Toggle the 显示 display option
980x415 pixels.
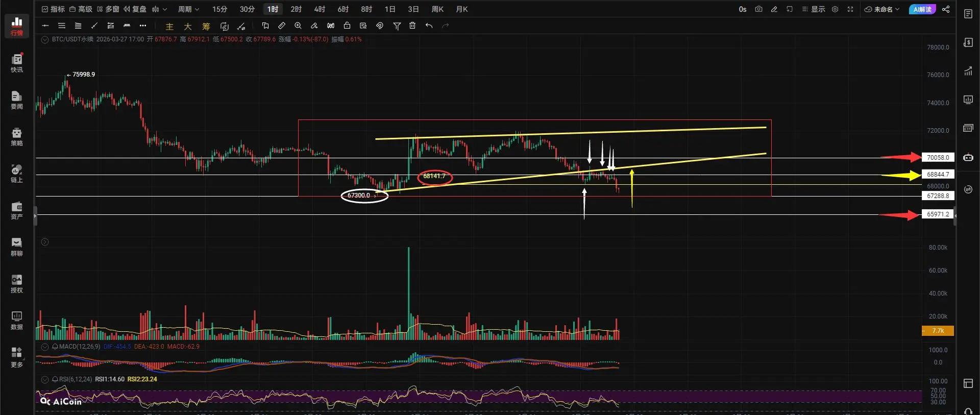[813, 9]
